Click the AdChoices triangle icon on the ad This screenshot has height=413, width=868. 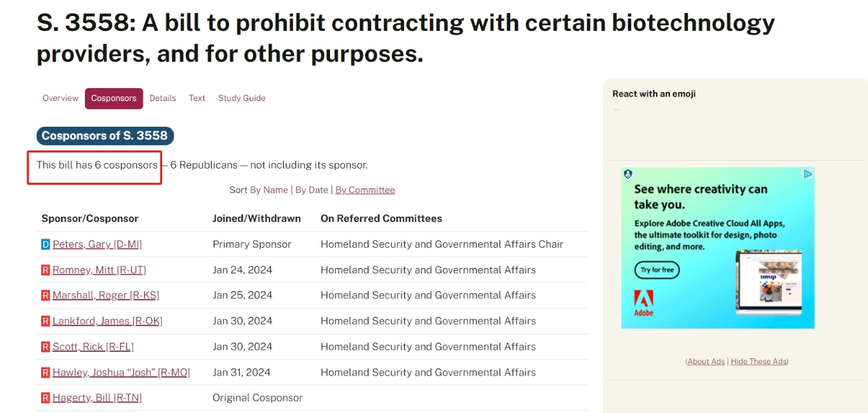click(x=808, y=174)
